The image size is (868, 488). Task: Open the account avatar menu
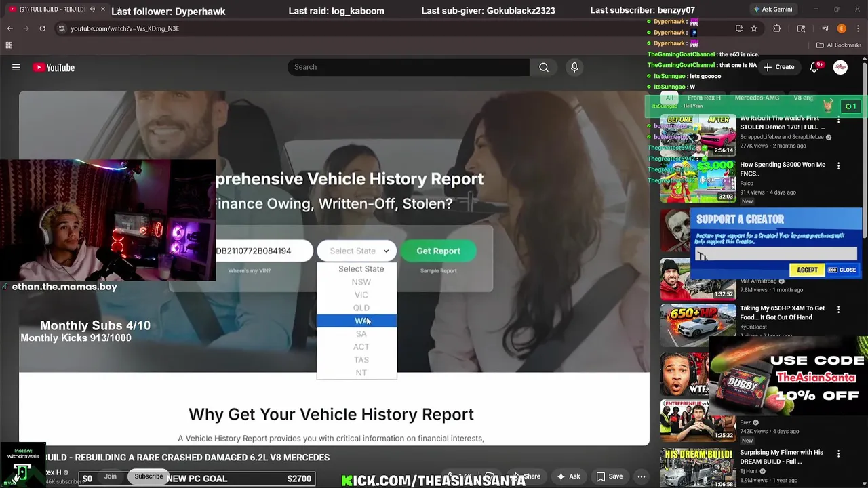point(840,67)
